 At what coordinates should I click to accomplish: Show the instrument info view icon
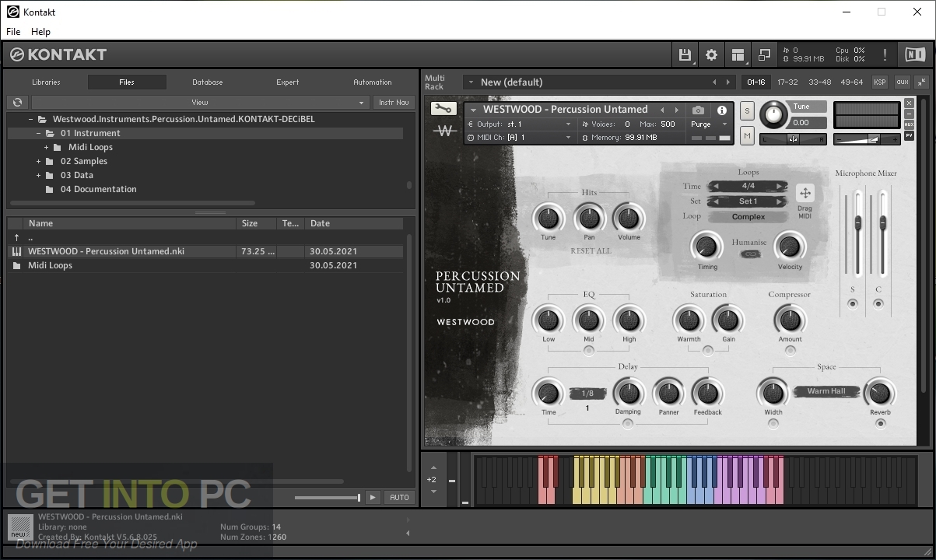721,110
